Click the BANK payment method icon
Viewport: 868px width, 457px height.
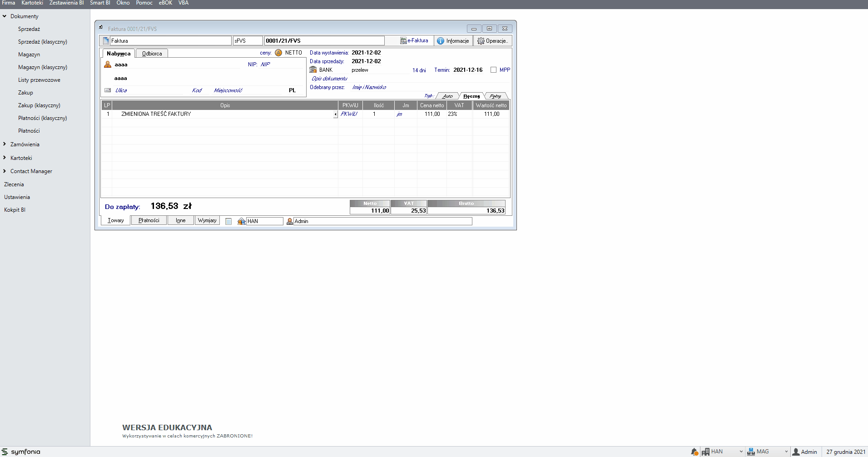coord(313,70)
